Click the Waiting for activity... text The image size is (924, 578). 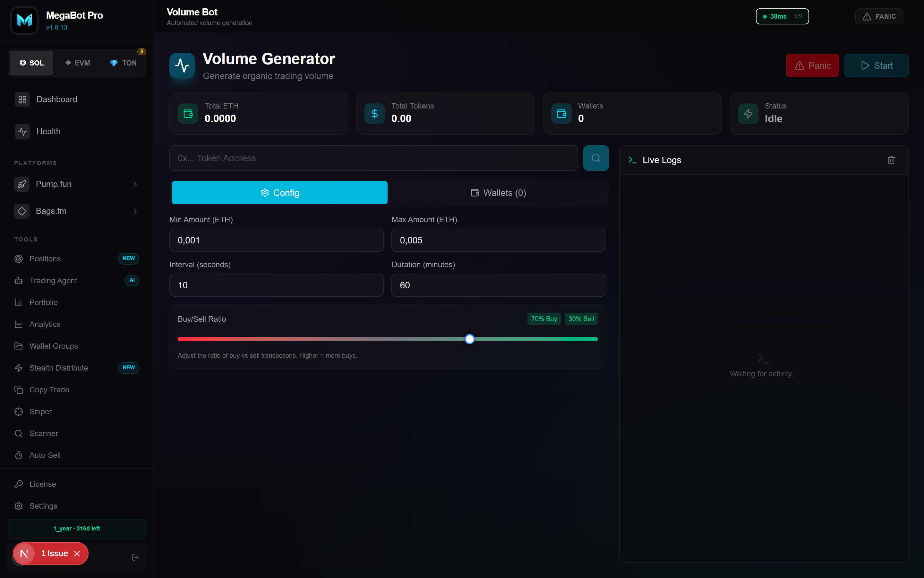pyautogui.click(x=764, y=374)
